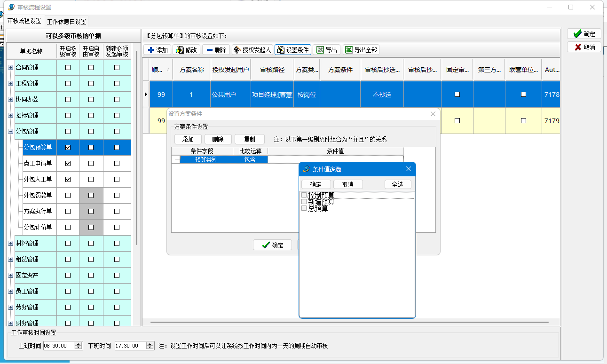Viewport: 607px width, 364px height.
Task: Check the 控制预算 checkbox
Action: [304, 195]
